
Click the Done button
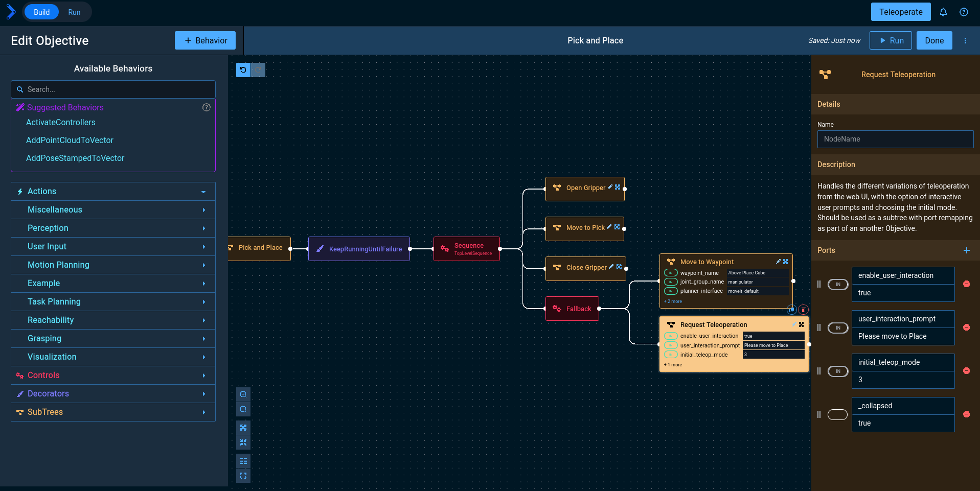[934, 40]
